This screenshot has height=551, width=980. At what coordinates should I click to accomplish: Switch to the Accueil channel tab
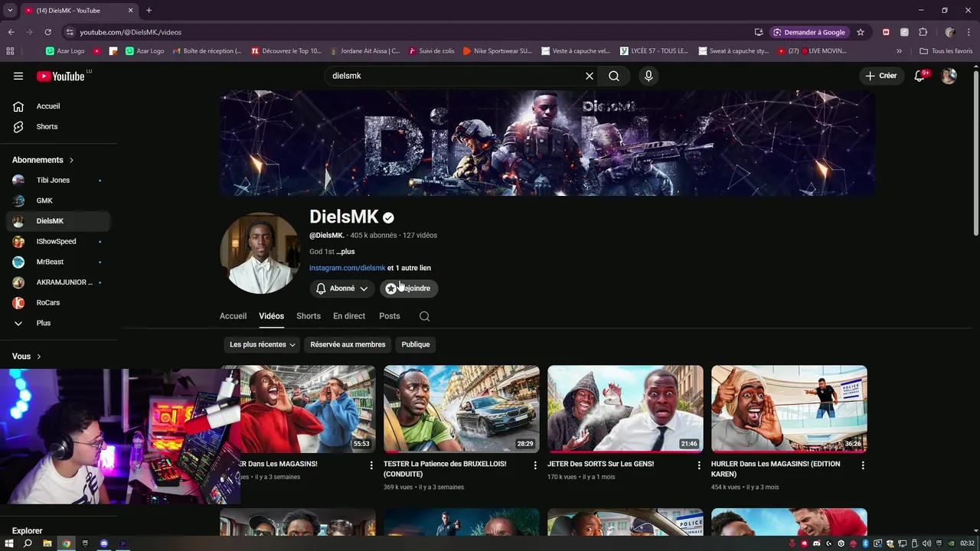(233, 316)
